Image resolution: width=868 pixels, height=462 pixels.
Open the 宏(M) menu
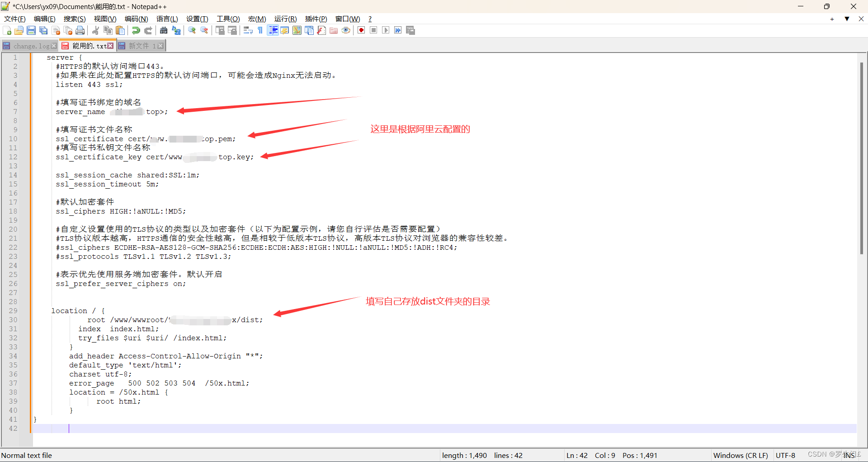[x=257, y=19]
